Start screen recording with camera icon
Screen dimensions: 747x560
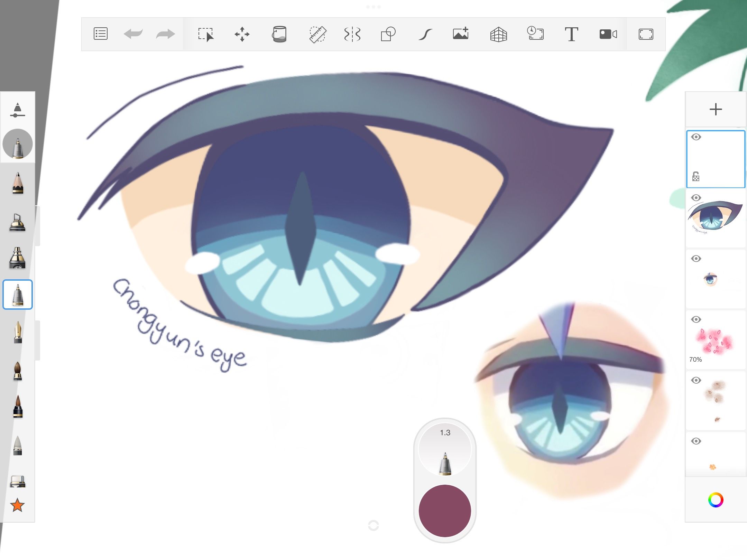click(x=608, y=34)
